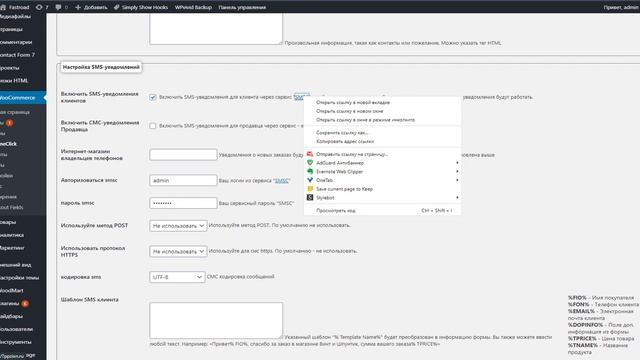Click the plus icon beside Добавить

point(78,7)
